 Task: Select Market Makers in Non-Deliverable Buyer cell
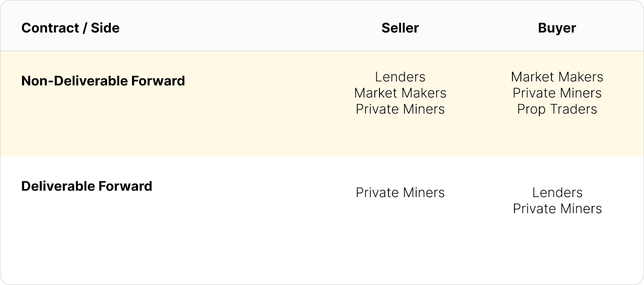click(557, 77)
